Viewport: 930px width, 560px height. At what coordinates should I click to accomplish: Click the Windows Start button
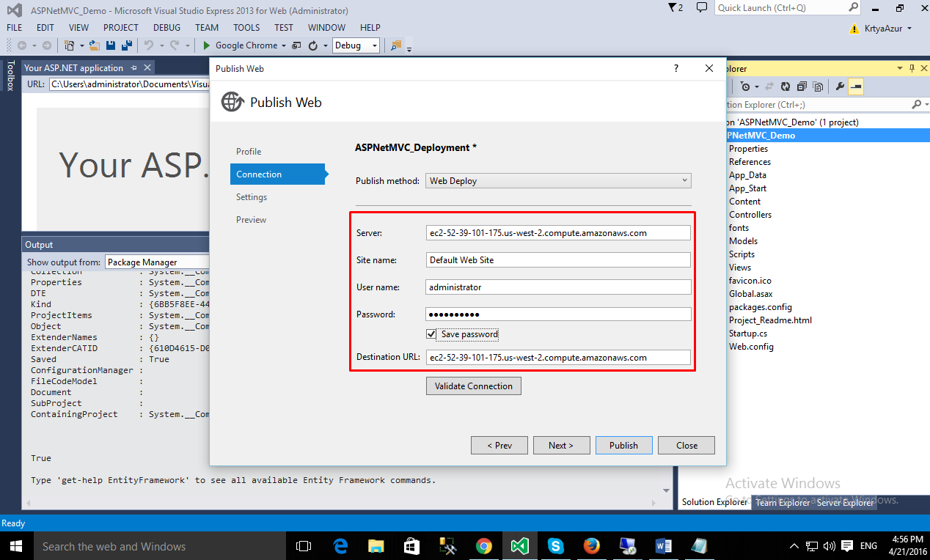(x=16, y=546)
